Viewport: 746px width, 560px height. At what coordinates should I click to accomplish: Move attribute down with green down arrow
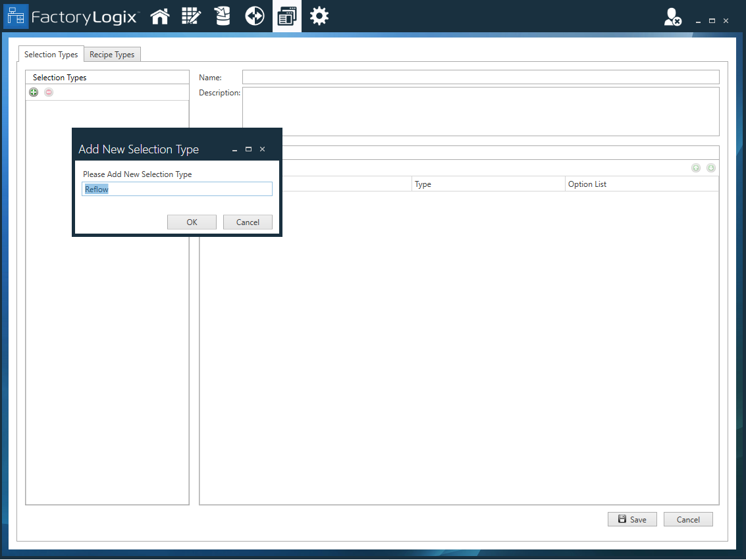point(711,168)
